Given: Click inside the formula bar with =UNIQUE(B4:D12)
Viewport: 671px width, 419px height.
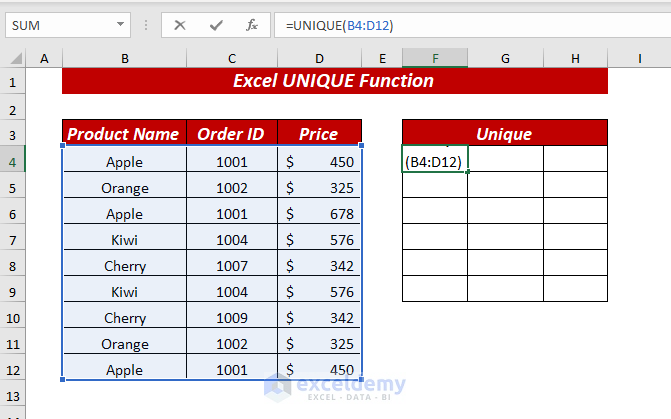Looking at the screenshot, I should click(x=472, y=25).
